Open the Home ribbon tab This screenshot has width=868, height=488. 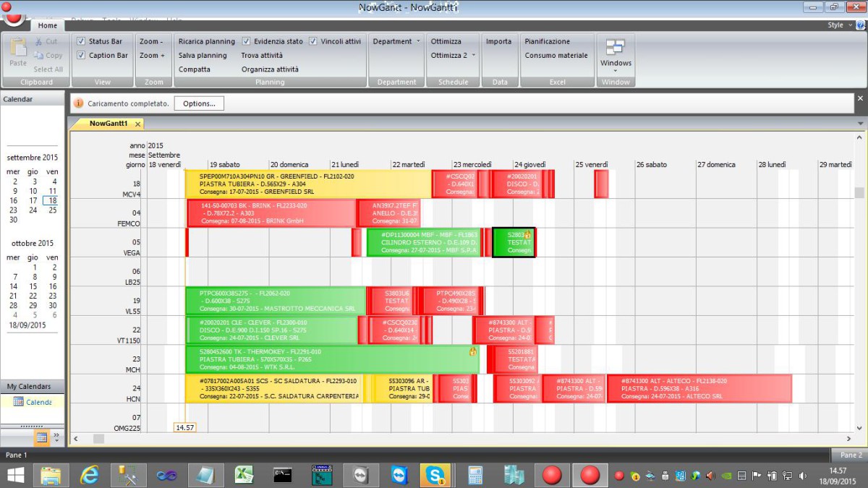48,25
